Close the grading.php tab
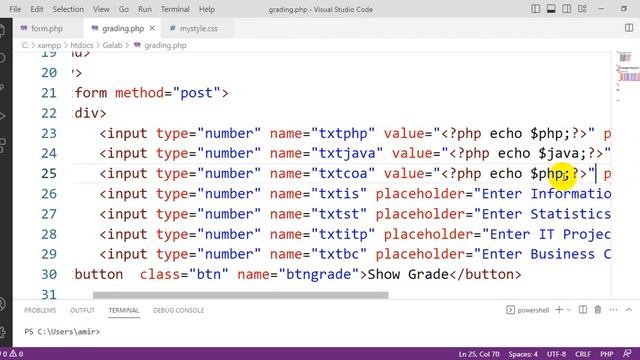640x360 pixels. click(x=152, y=28)
